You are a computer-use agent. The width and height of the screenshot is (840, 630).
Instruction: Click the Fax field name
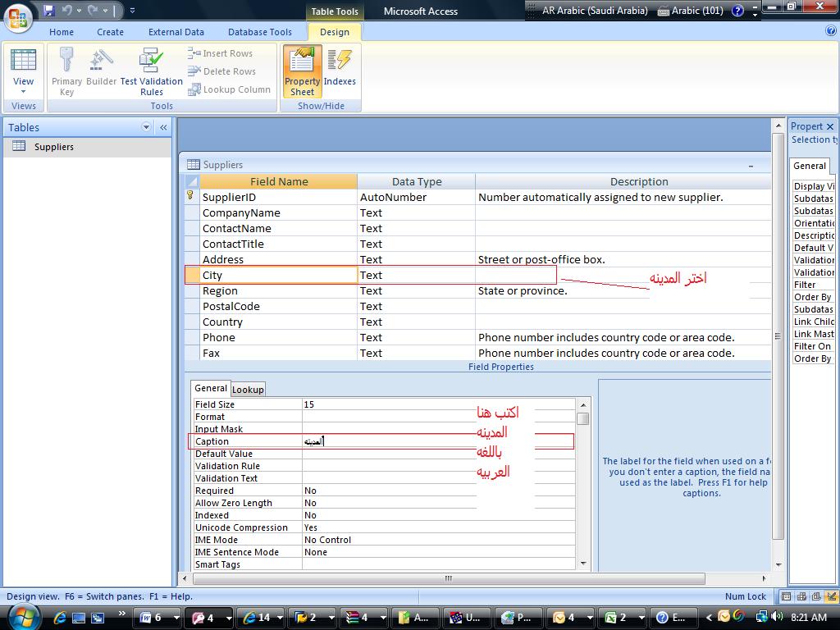coord(279,353)
